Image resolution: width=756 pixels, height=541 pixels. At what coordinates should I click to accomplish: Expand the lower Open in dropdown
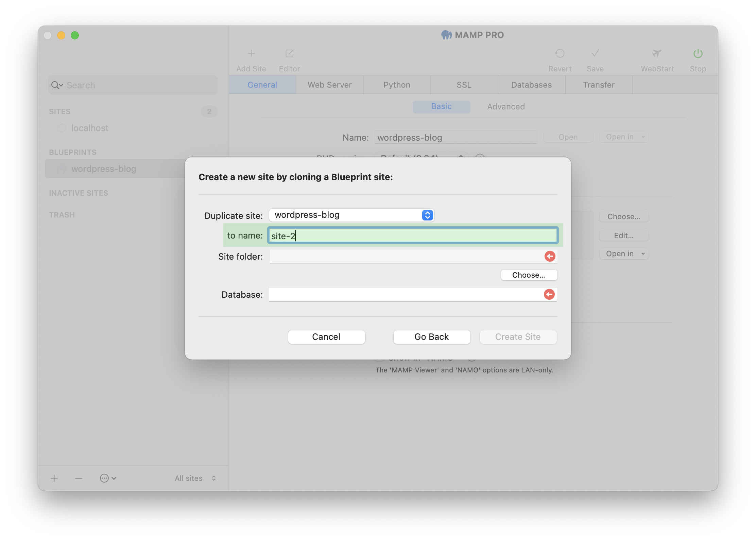pyautogui.click(x=624, y=254)
